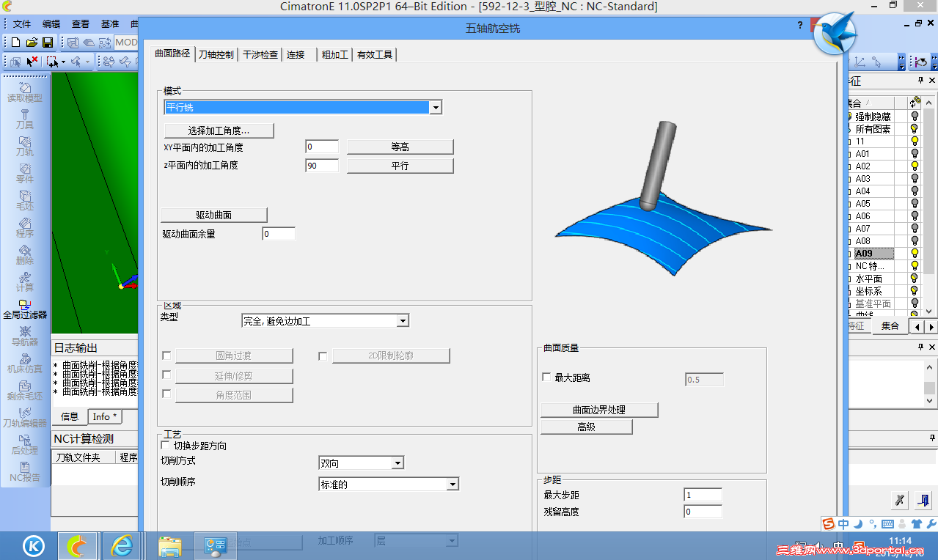Open the 切削方式 dropdown showing 双向
This screenshot has width=938, height=560.
(396, 463)
